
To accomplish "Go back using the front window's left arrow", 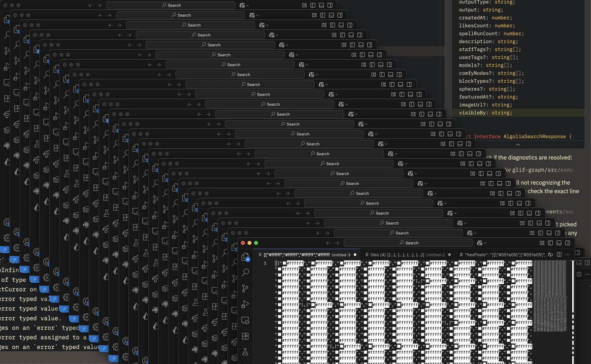I will coord(328,243).
